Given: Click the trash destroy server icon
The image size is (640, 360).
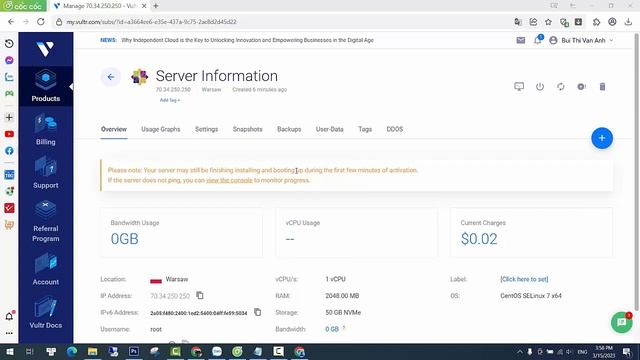Looking at the screenshot, I should pos(602,87).
